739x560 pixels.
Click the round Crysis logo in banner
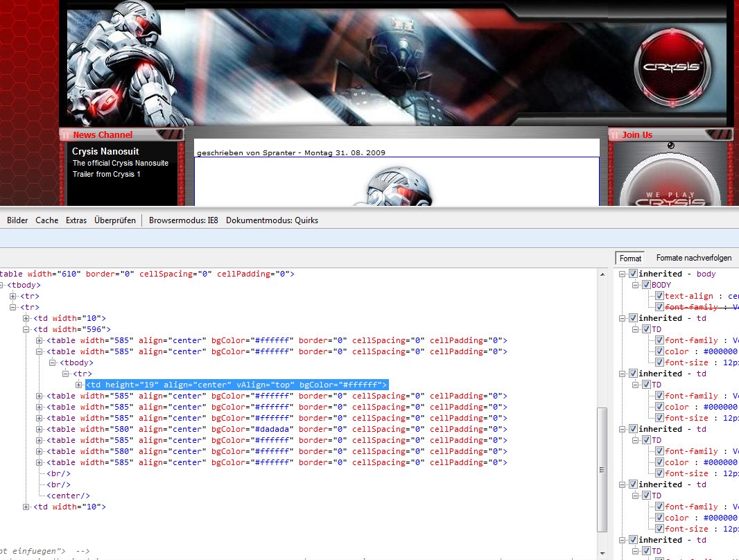pyautogui.click(x=672, y=67)
